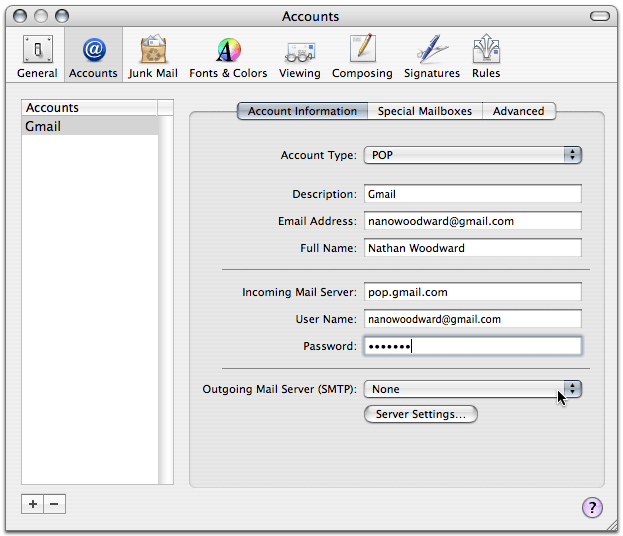Show the Viewing preferences pane

click(300, 56)
